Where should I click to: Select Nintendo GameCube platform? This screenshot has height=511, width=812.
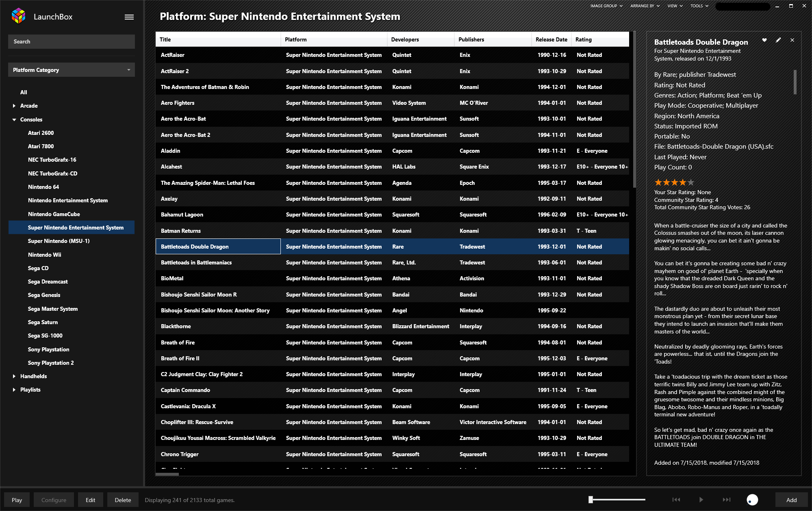tap(54, 214)
